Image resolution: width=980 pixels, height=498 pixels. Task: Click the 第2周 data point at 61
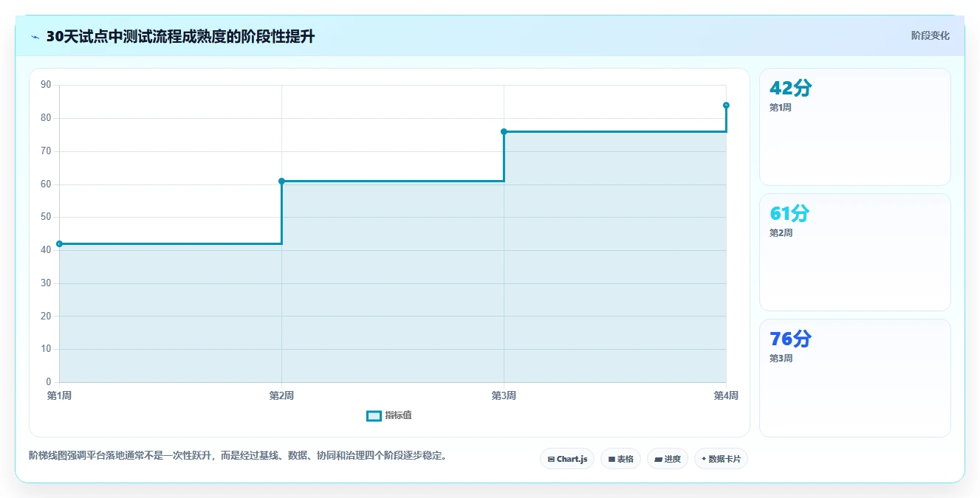(281, 181)
